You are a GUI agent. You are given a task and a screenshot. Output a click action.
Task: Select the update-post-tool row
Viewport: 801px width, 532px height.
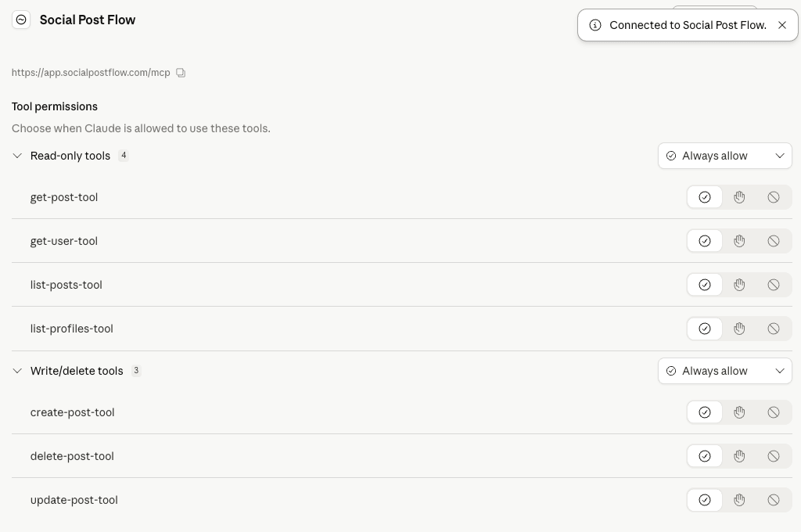click(x=74, y=500)
